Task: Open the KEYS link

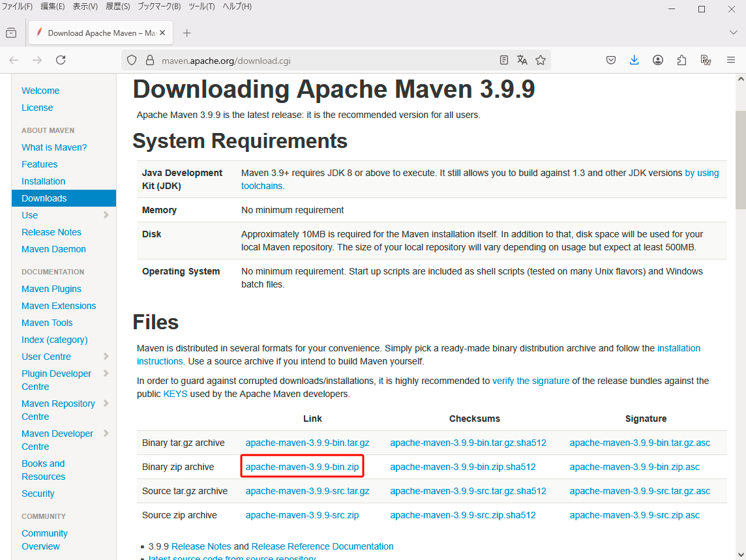Action: (175, 394)
